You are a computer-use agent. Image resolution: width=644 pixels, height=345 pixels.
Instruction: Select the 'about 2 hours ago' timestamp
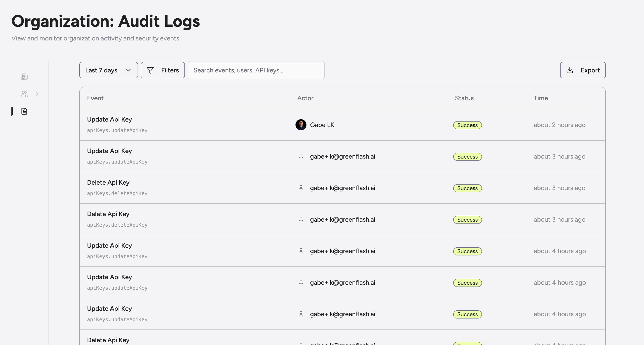(559, 125)
